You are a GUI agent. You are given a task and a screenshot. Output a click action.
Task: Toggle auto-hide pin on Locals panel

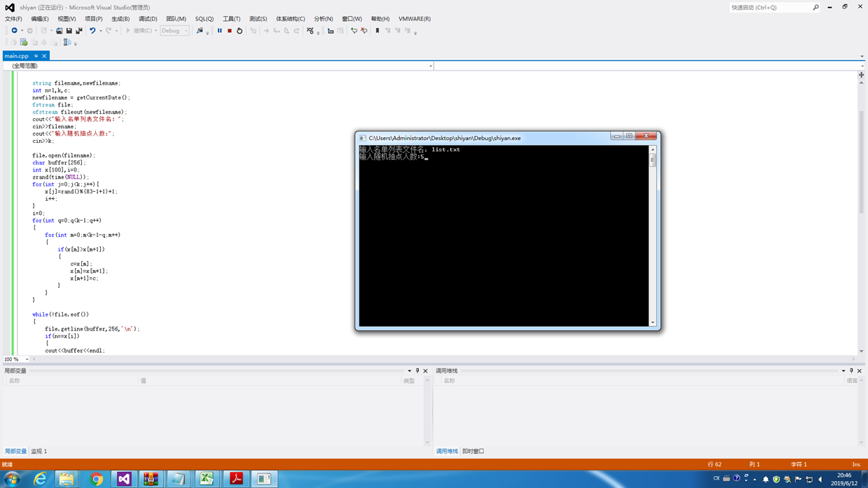pos(418,371)
